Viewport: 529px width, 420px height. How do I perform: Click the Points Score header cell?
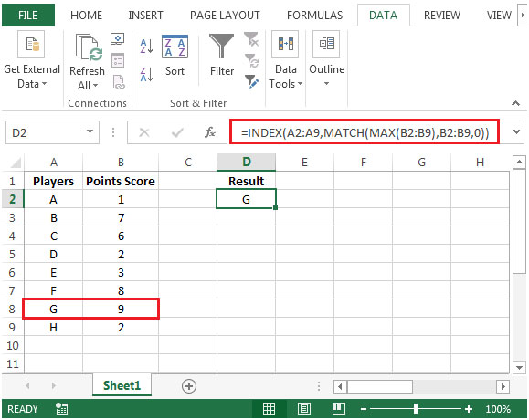click(x=121, y=181)
